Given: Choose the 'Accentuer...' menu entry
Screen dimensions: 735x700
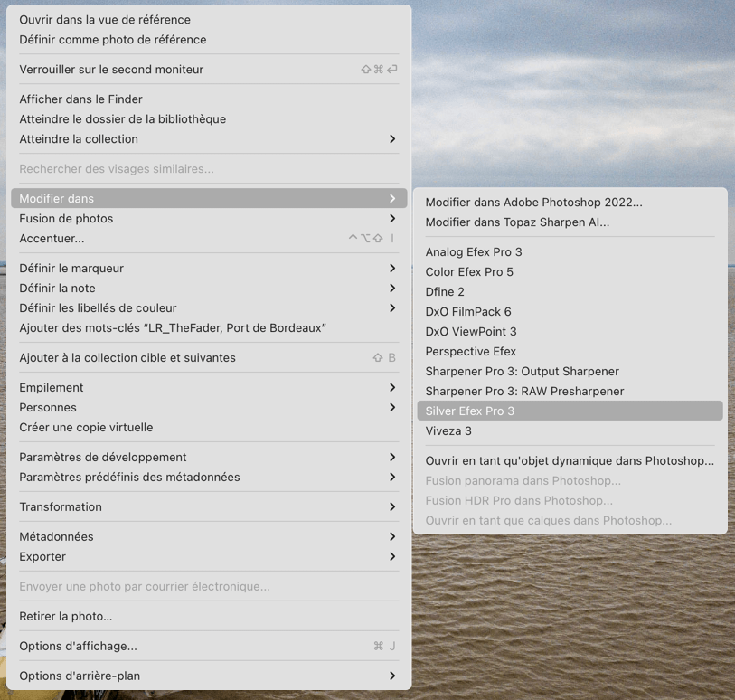Looking at the screenshot, I should (x=209, y=238).
